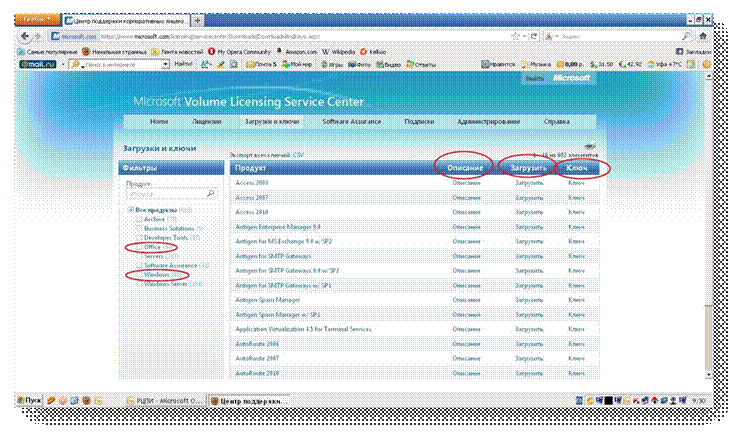Open the Wikipedia bookmark
748x441 pixels.
(x=338, y=52)
